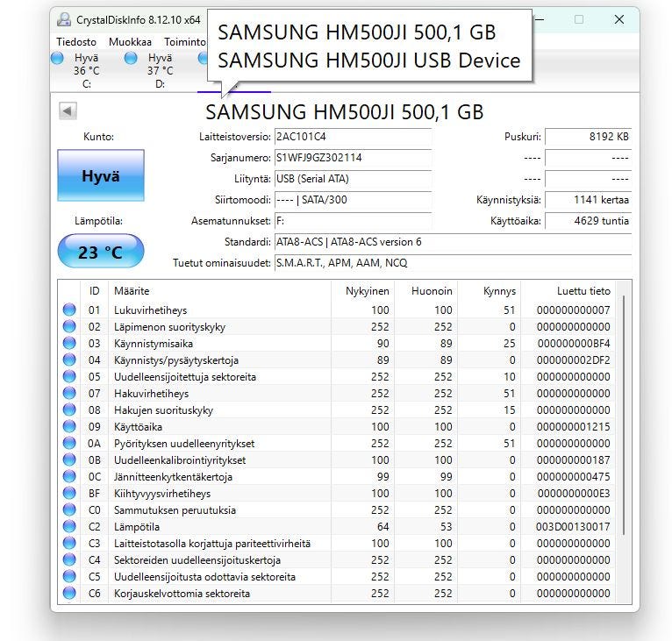Image resolution: width=672 pixels, height=641 pixels.
Task: Minimize the CrystalDiskInfo window
Action: (540, 19)
